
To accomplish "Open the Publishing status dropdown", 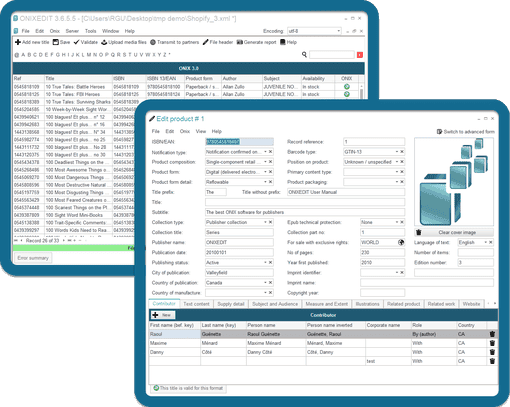I will pos(265,262).
